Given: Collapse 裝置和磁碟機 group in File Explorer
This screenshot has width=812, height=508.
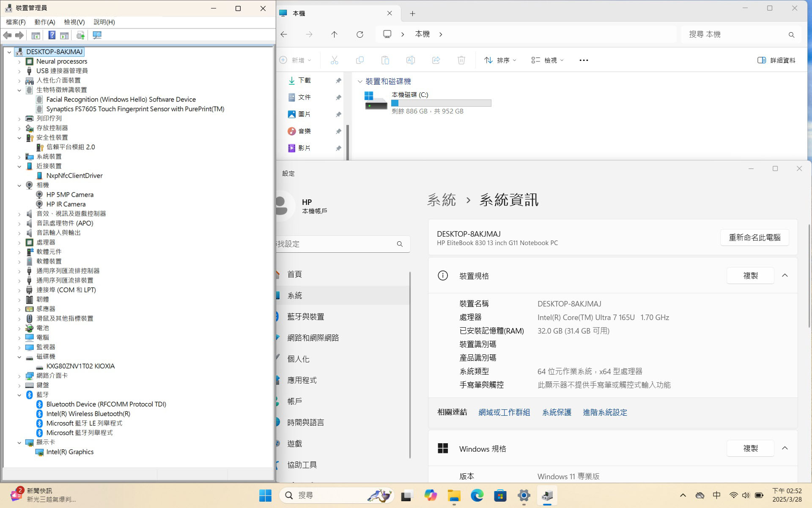Looking at the screenshot, I should pos(360,81).
